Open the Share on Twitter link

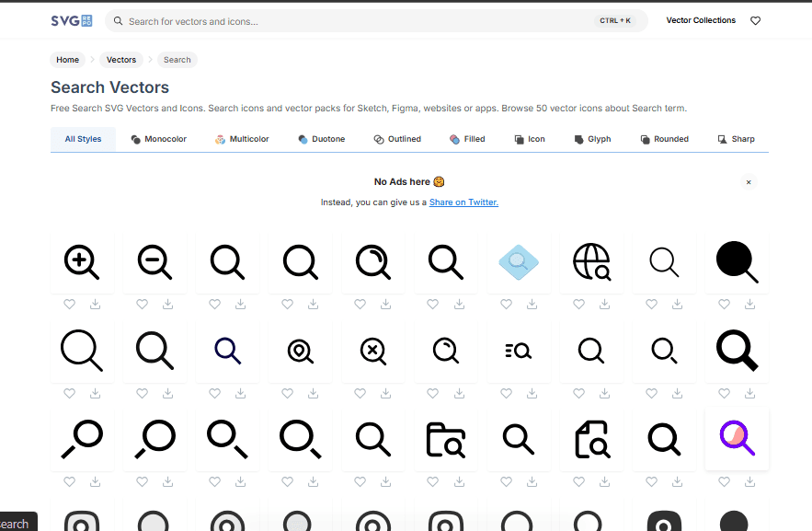[x=463, y=202]
